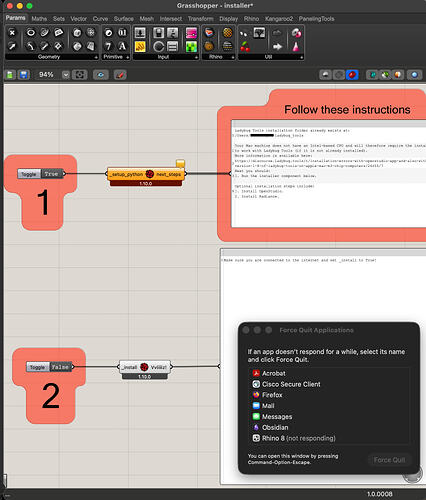Select the Data Dam icon in Util panel

point(277,47)
